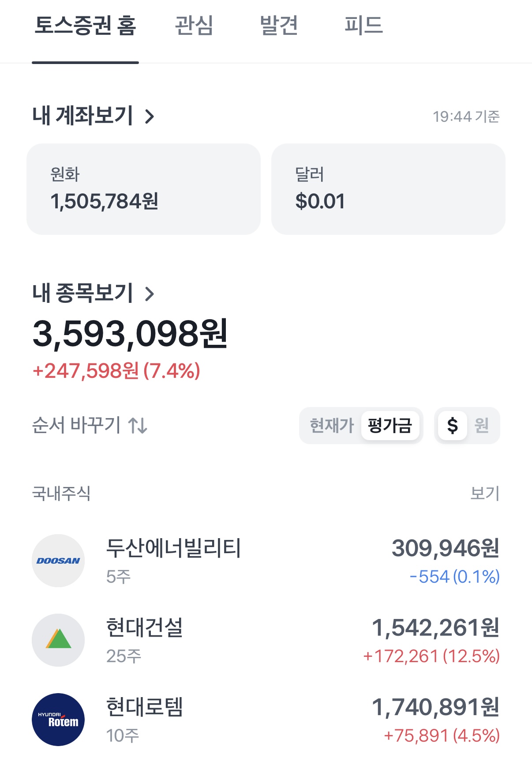Switch to 평가금 display mode

[390, 426]
